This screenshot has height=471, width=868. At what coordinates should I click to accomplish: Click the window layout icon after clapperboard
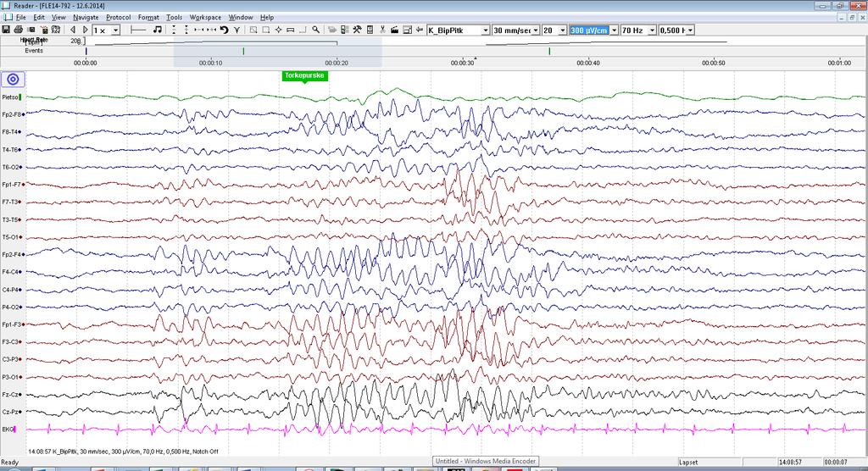pyautogui.click(x=408, y=30)
